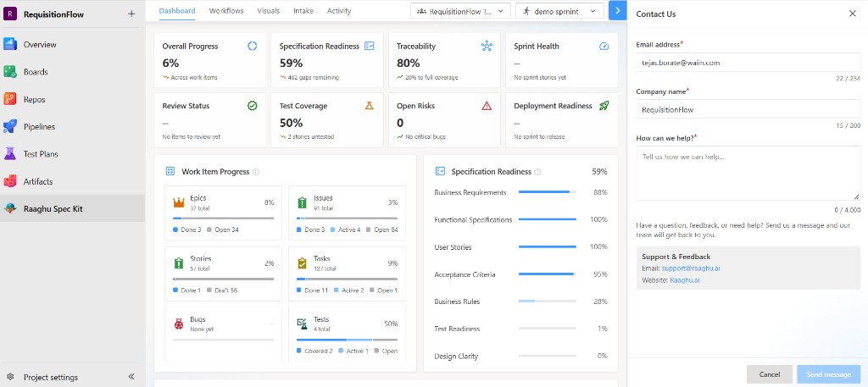Click the Send message button
Image resolution: width=868 pixels, height=387 pixels.
tap(829, 374)
